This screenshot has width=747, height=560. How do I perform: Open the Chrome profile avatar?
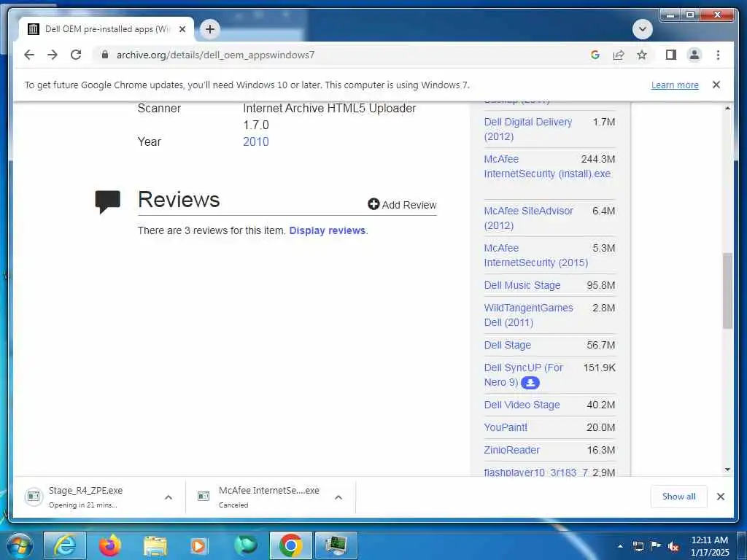694,55
